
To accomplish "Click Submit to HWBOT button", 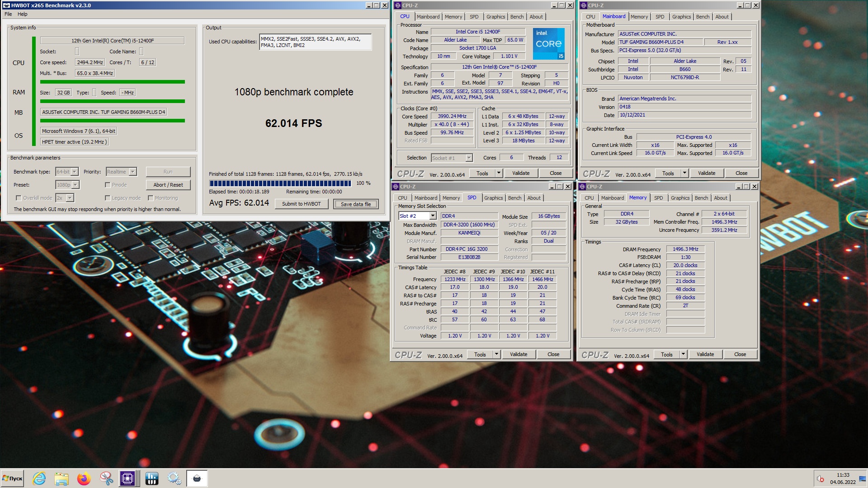I will pos(301,204).
